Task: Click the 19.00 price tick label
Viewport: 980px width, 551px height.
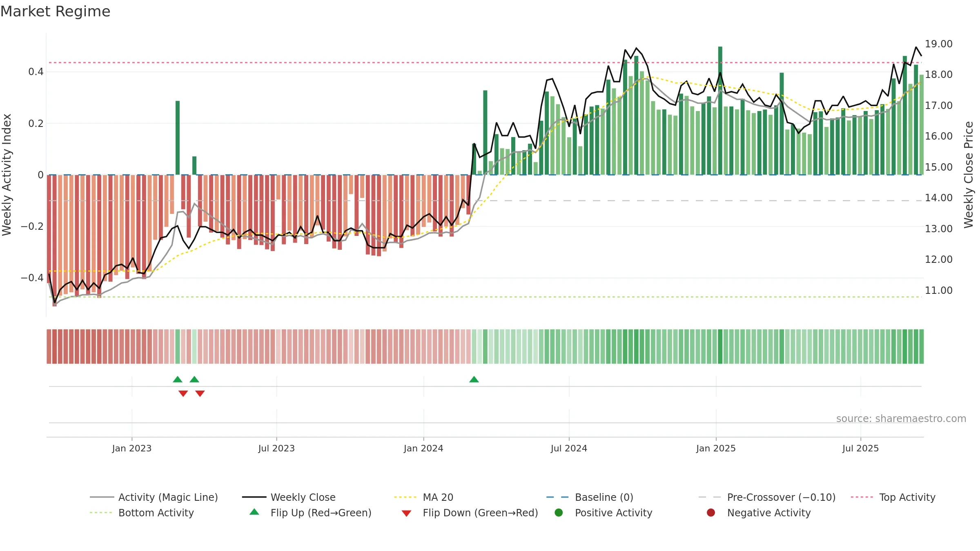Action: 938,44
